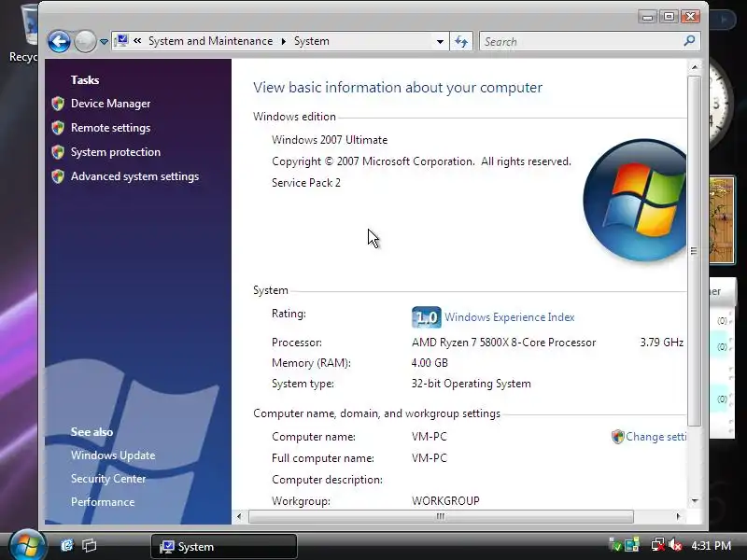Select the Recycle Bin desktop icon
This screenshot has width=747, height=560.
pyautogui.click(x=22, y=34)
